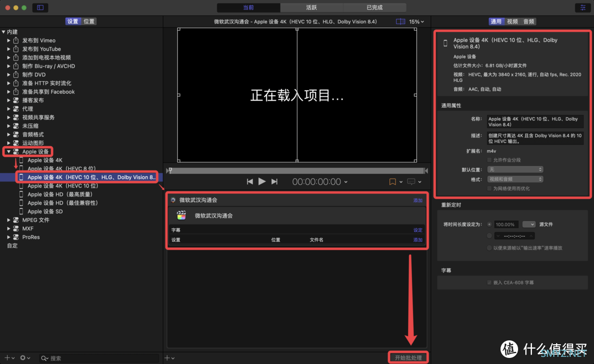The image size is (594, 364).
Task: Expand the MPEG 文件 group
Action: pyautogui.click(x=9, y=220)
